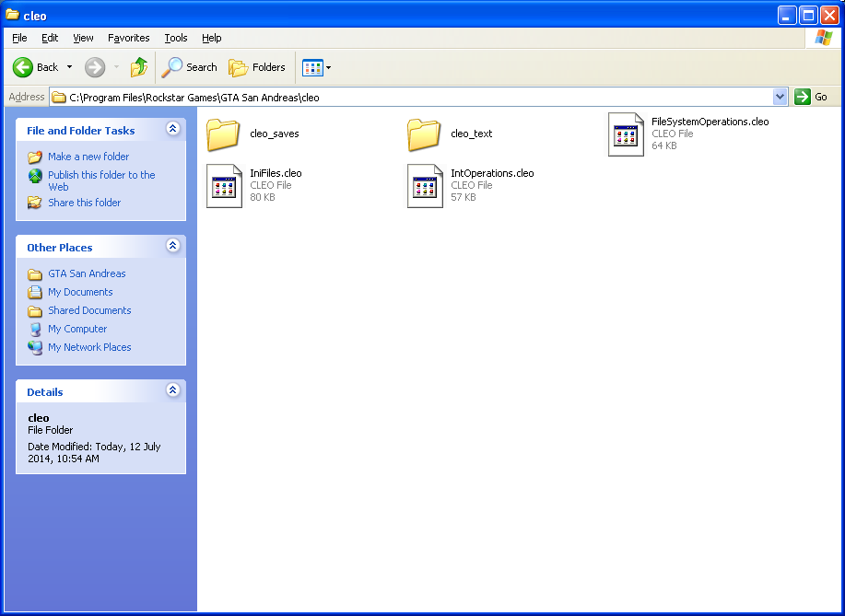Minimize the cleo window
The width and height of the screenshot is (845, 616).
coord(787,16)
